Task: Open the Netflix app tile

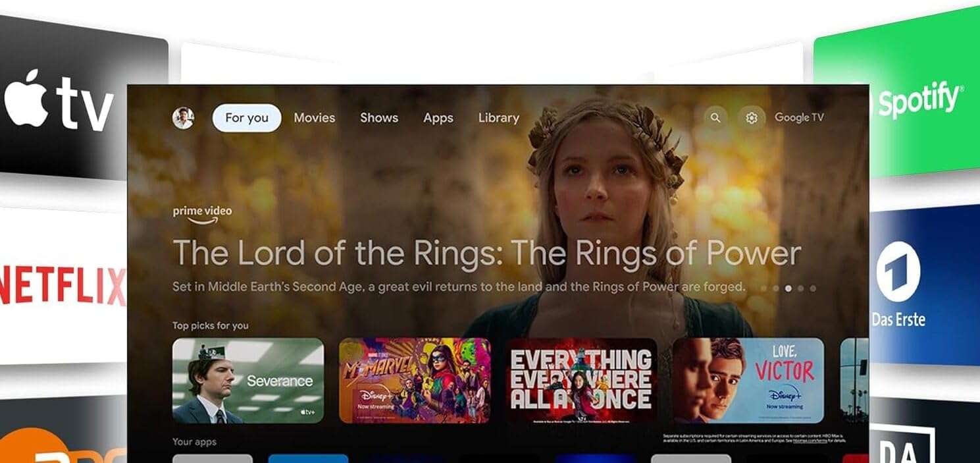Action: tap(63, 286)
